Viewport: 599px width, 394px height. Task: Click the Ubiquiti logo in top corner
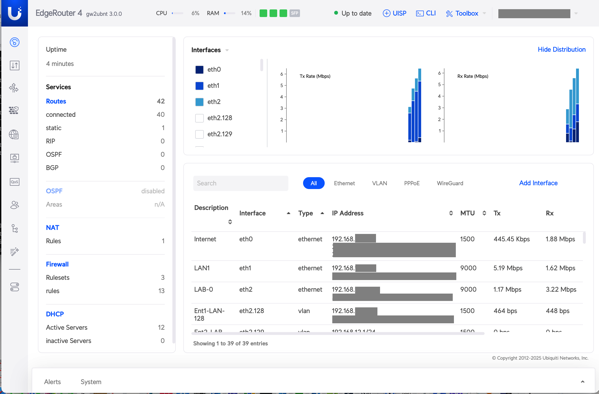point(15,13)
